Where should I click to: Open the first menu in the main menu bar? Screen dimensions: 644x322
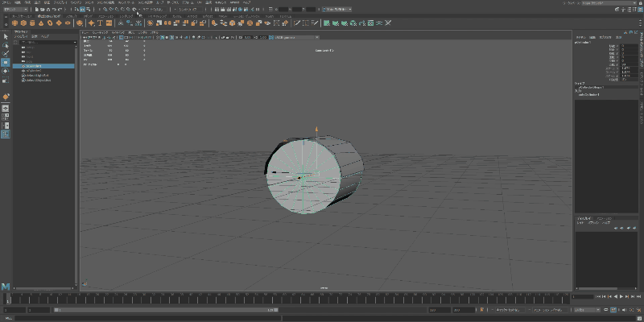tap(6, 3)
